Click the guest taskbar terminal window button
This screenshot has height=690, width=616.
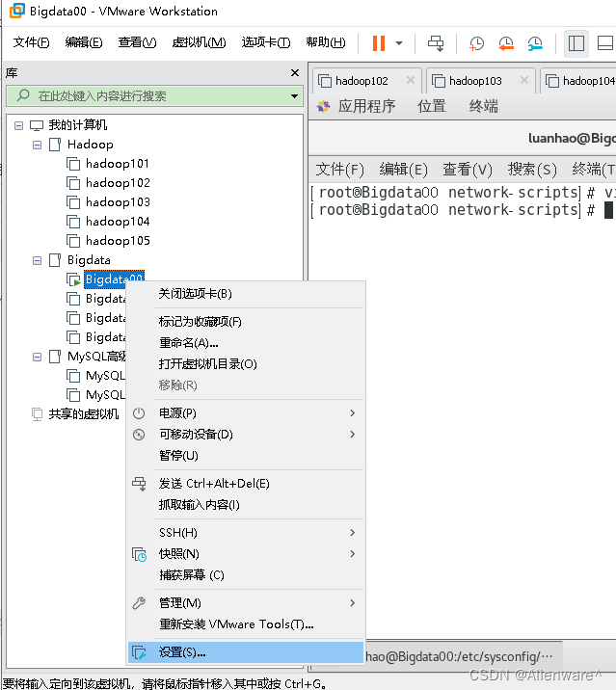(464, 656)
